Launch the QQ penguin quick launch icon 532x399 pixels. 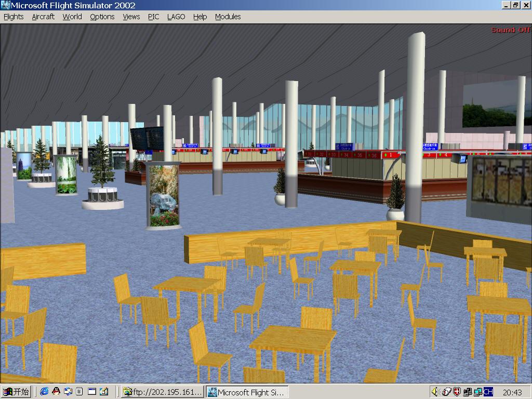[56, 392]
